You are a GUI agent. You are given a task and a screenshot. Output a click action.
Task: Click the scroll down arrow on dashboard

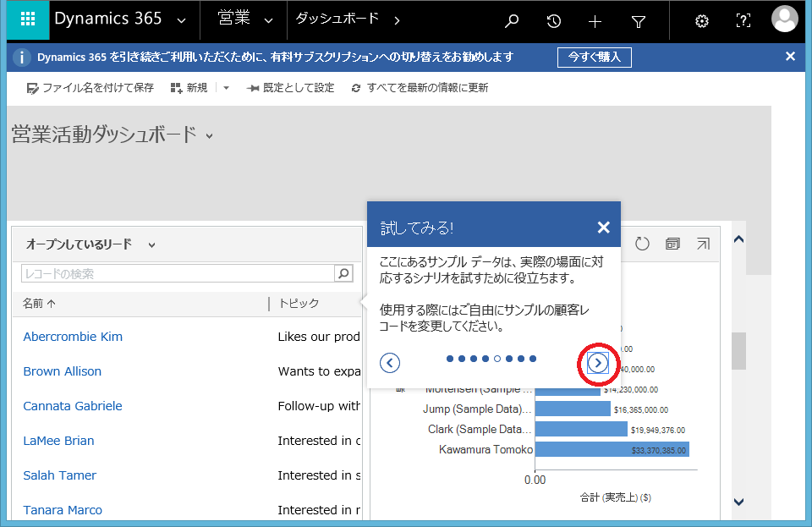pos(739,502)
